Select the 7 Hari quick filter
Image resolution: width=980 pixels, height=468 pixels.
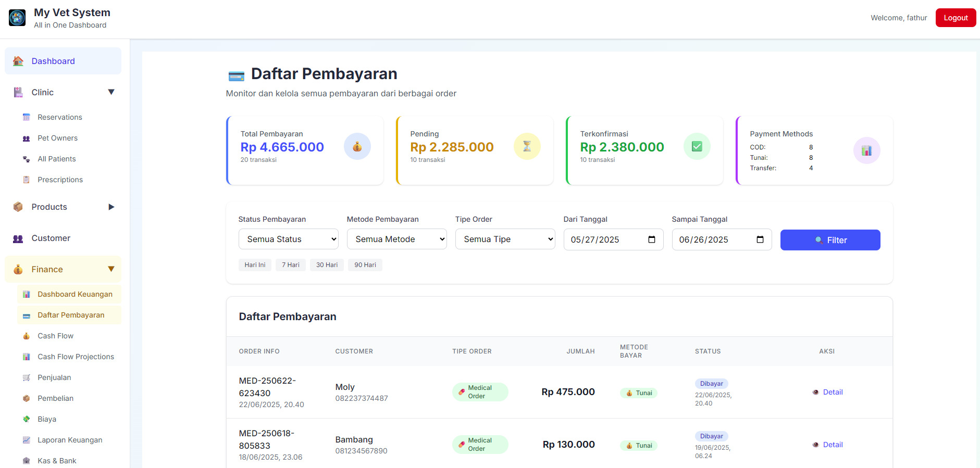click(x=291, y=265)
